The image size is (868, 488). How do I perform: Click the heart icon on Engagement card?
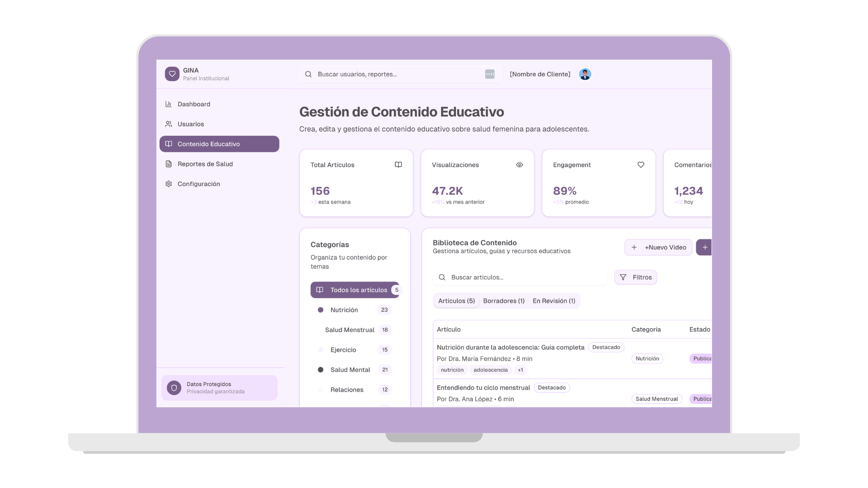click(x=641, y=165)
